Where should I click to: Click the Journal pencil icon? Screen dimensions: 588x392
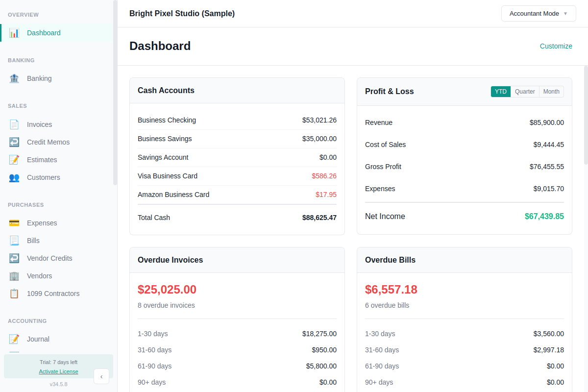click(x=14, y=339)
